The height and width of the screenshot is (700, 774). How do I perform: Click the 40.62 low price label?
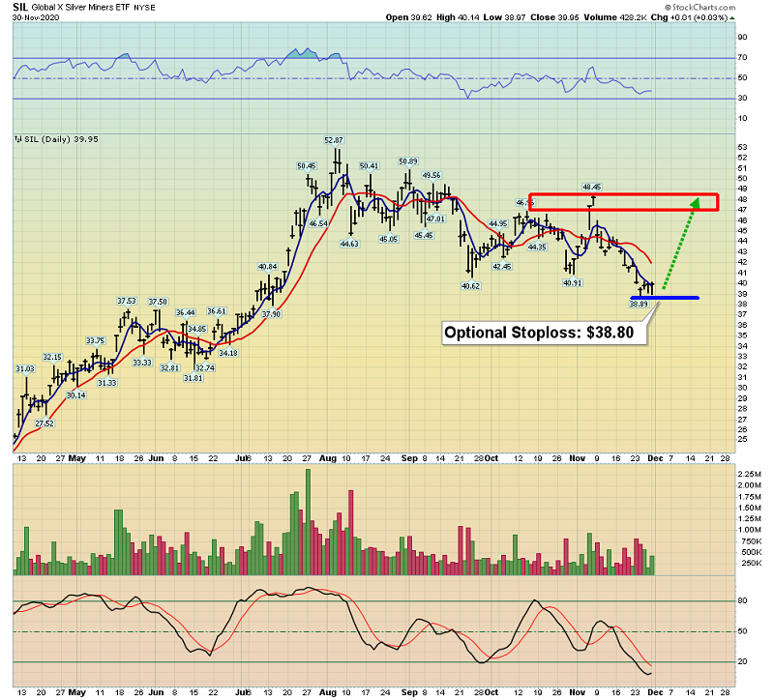(x=470, y=286)
